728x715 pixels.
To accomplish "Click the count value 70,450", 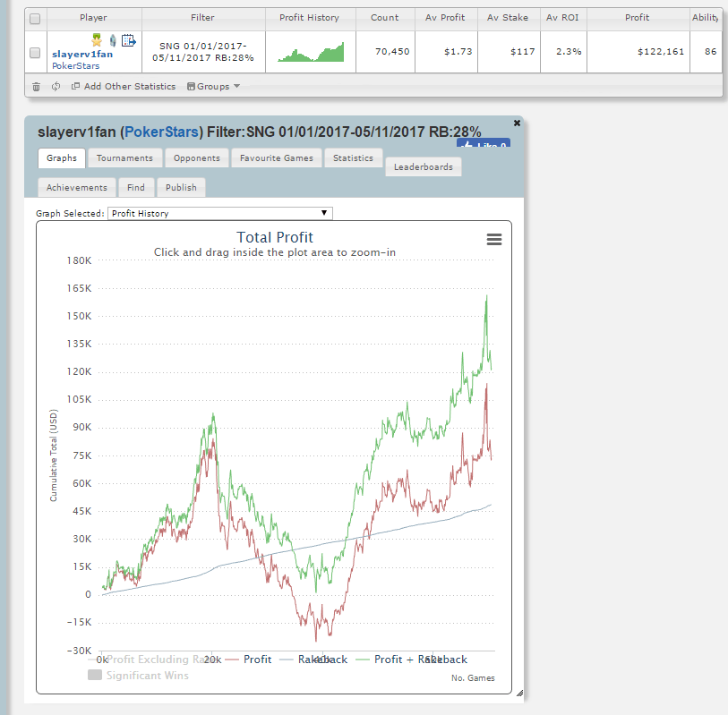I will (392, 52).
